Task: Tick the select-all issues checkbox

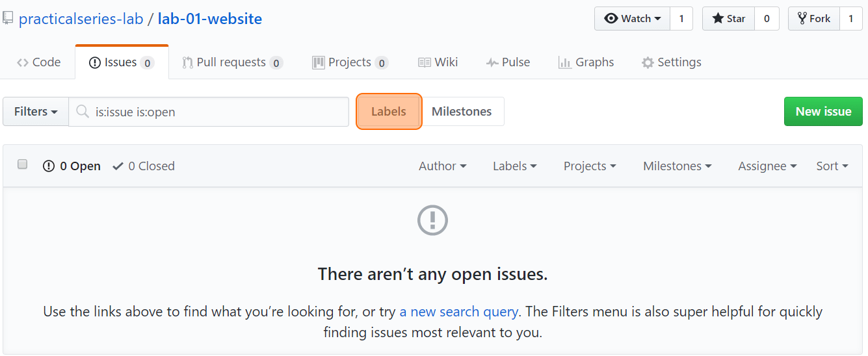Action: [x=23, y=164]
